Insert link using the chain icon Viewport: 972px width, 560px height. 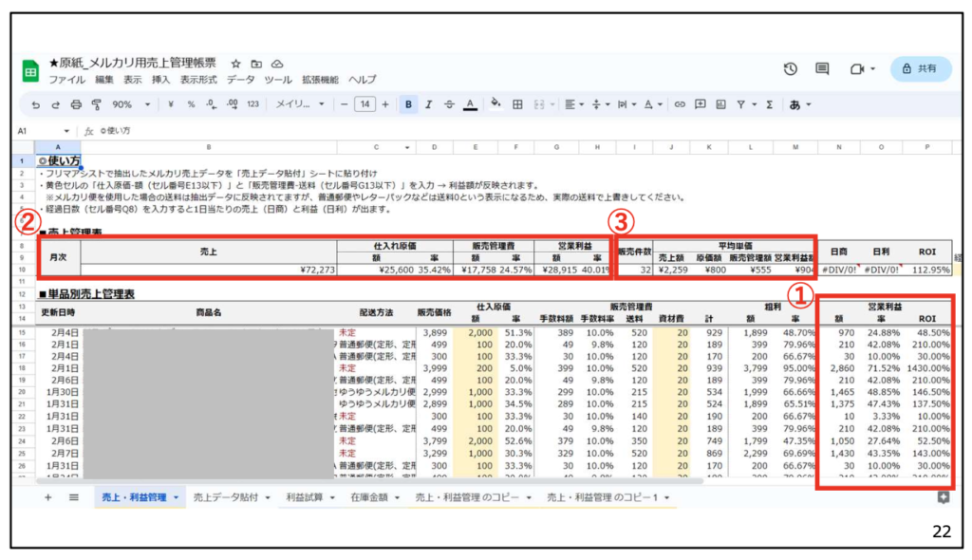680,104
